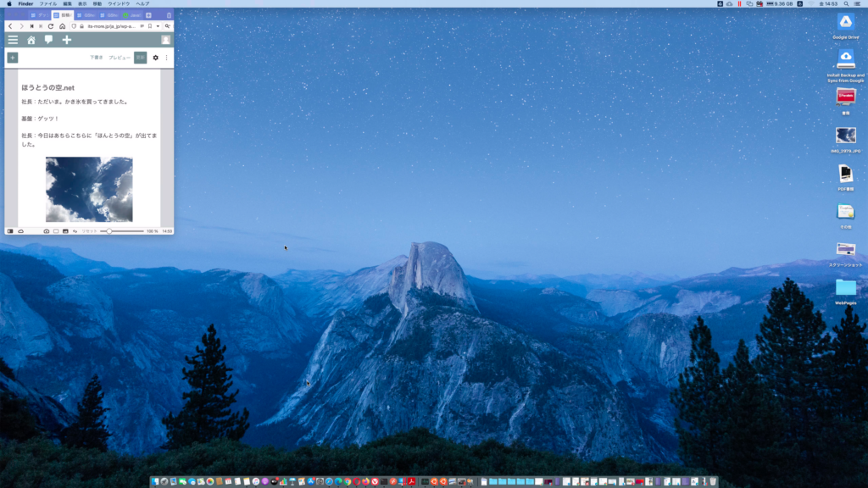Click the block inserter plus button

(12, 58)
